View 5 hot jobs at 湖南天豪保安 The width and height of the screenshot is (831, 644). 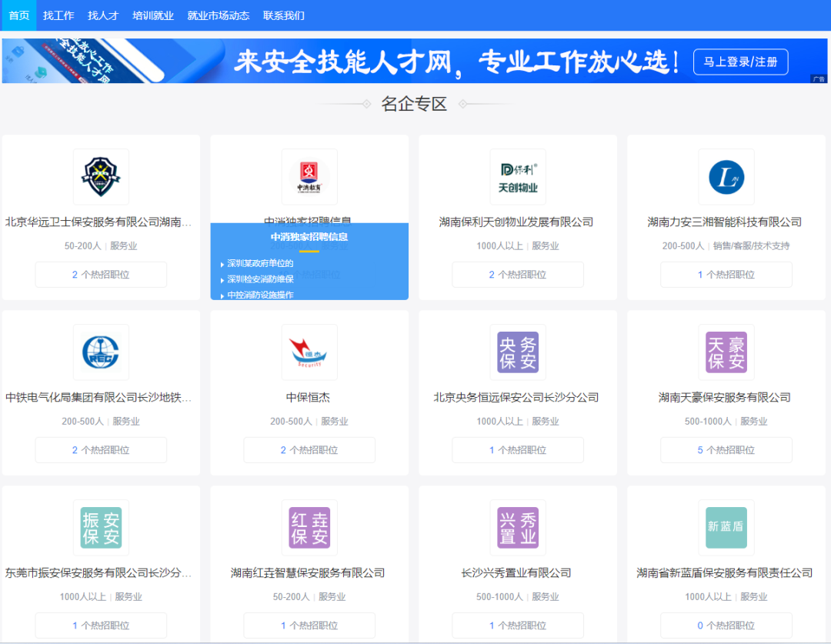pos(726,450)
